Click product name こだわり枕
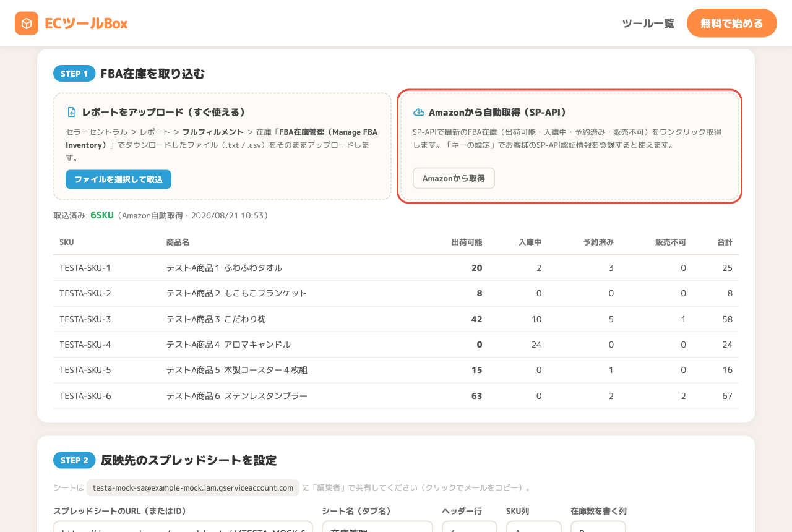792x532 pixels. (245, 319)
